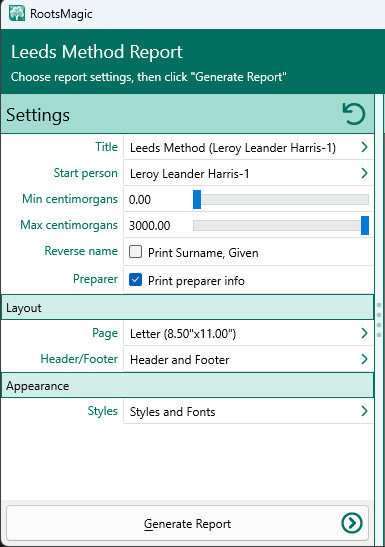Click the Min centimorgans 0.00 value field

pos(139,200)
